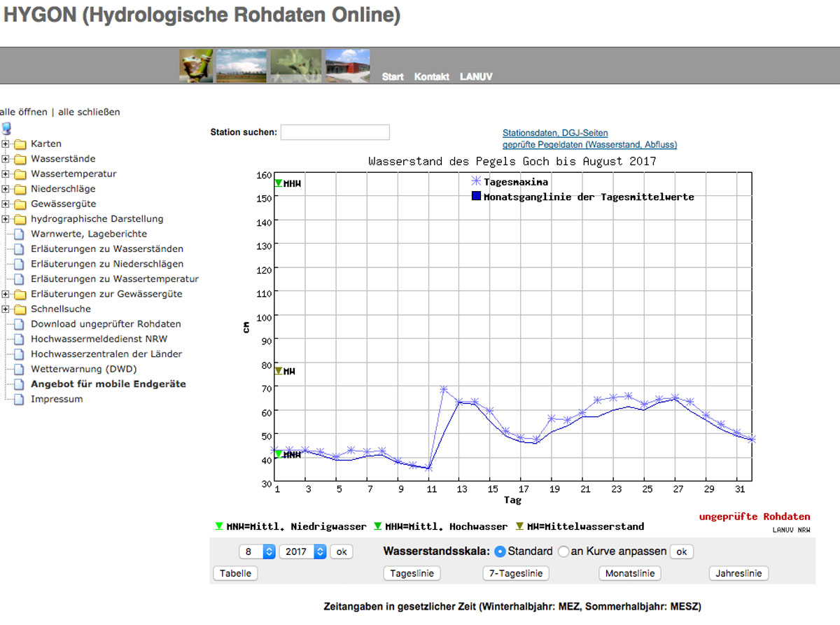Open the year dropdown showing 2017
The height and width of the screenshot is (625, 840).
(302, 552)
